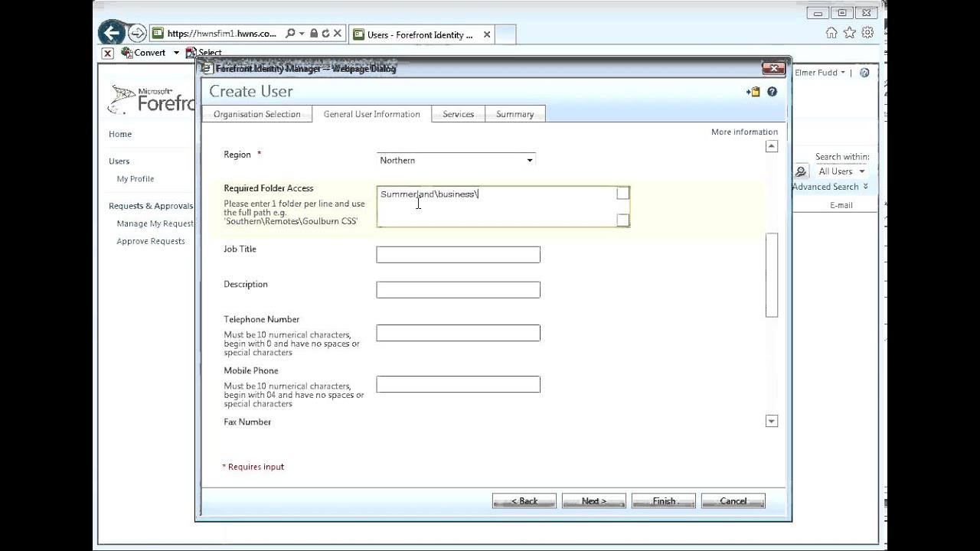Viewport: 980px width, 551px height.
Task: Open the Region dropdown showing Northern
Action: (x=456, y=160)
